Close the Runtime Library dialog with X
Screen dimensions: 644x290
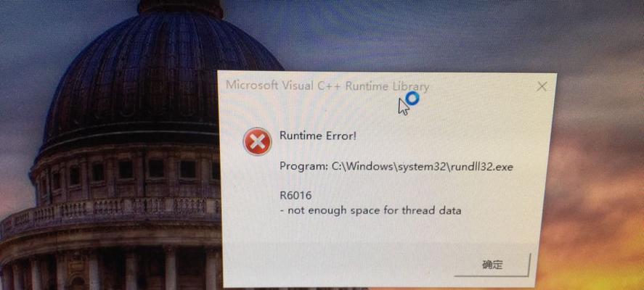[542, 86]
